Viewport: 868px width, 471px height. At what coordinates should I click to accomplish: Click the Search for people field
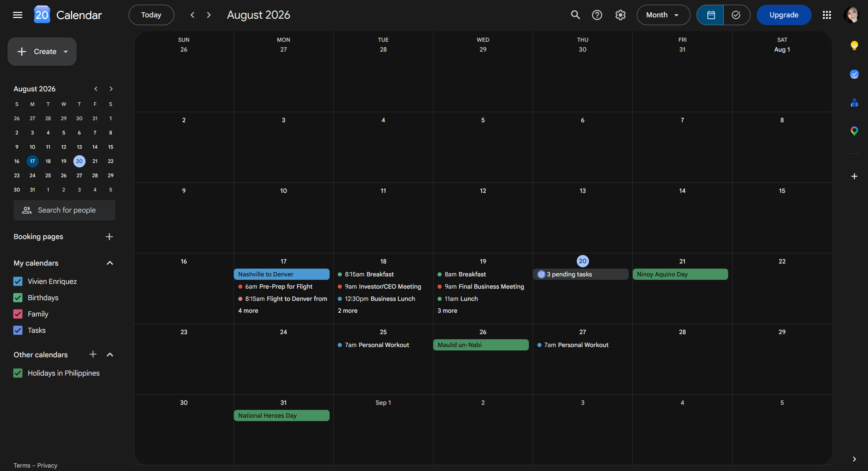(x=64, y=210)
